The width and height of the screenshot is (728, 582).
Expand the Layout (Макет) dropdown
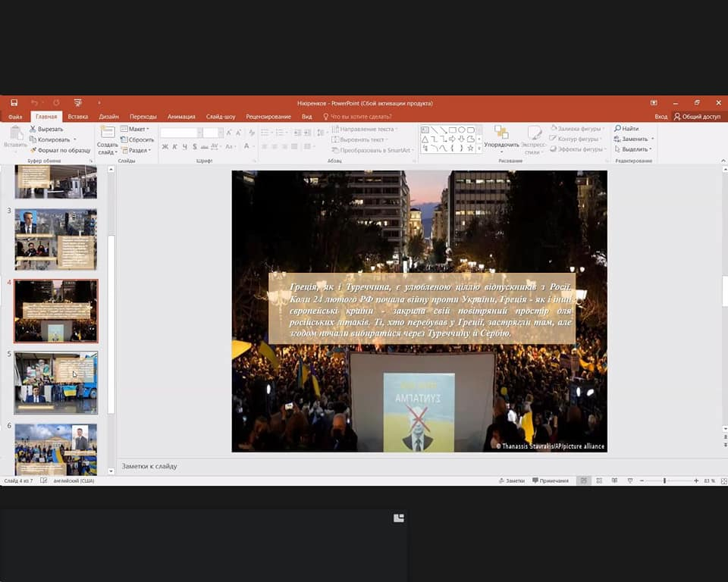coord(136,129)
